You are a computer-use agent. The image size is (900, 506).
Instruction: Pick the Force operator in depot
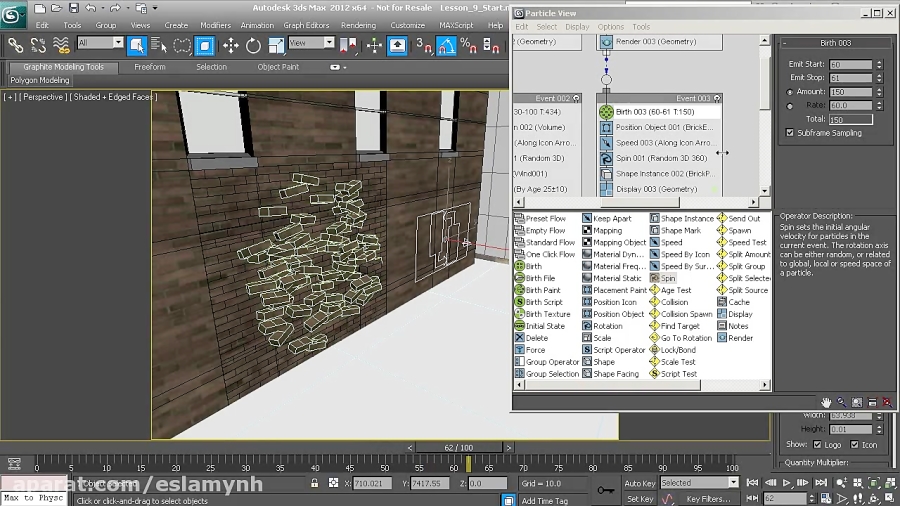point(530,350)
